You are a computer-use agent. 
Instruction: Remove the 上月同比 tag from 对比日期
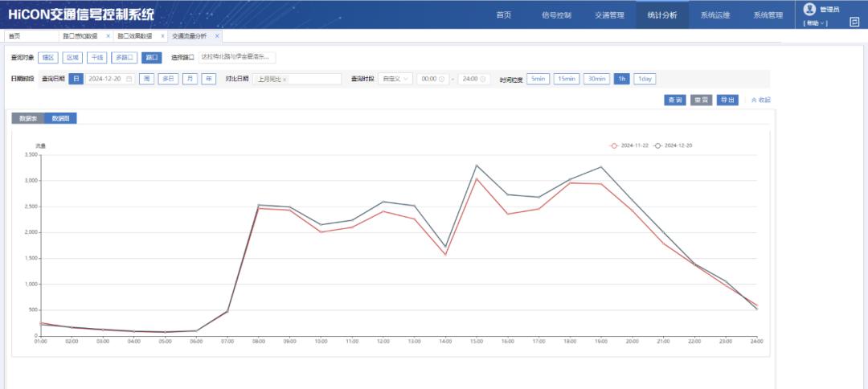click(x=285, y=80)
